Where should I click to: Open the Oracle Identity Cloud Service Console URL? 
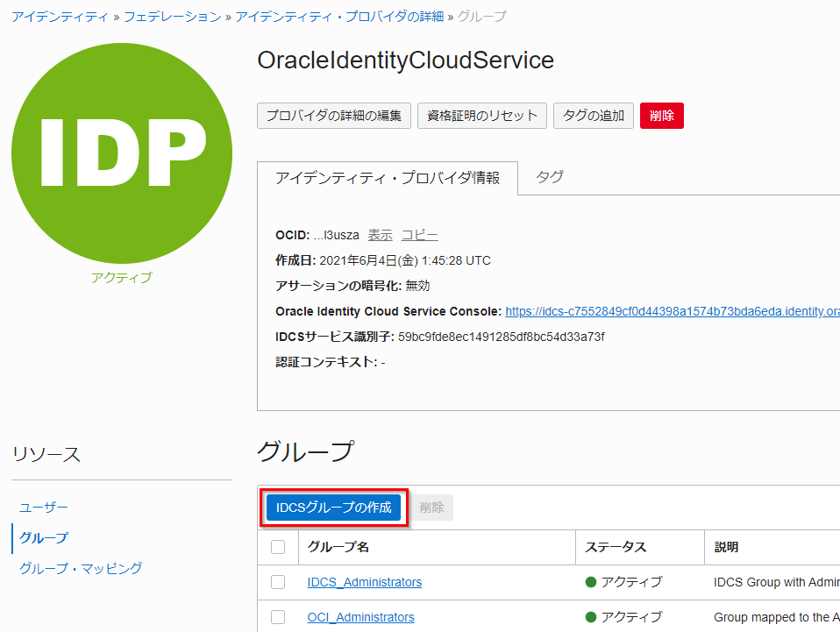672,311
